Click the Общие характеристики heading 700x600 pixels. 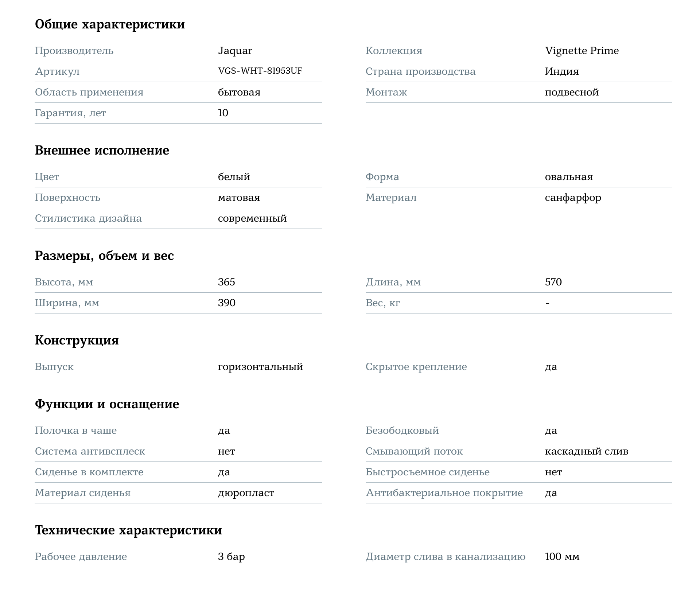coord(110,24)
